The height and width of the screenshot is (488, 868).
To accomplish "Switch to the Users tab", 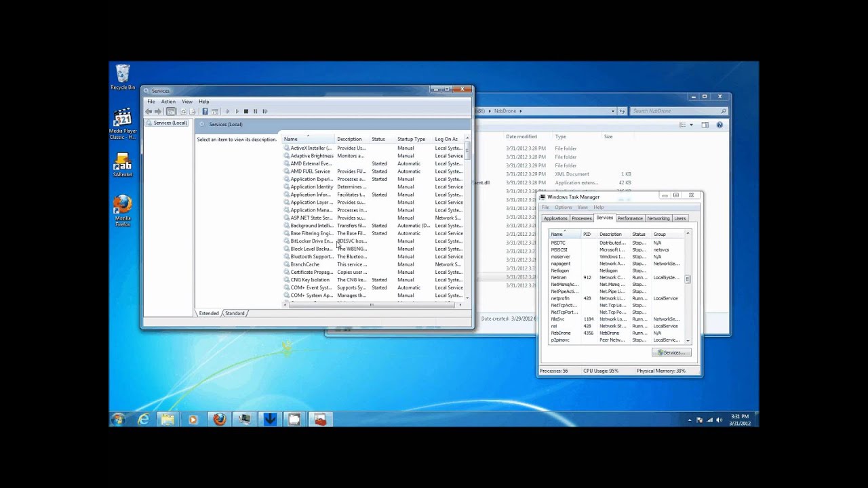I will click(x=680, y=218).
